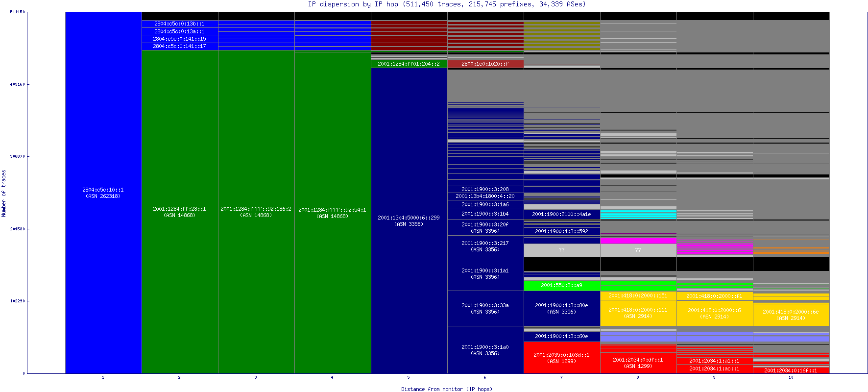The height and width of the screenshot is (392, 868).
Task: Select the 2804:c5c:0:141::17 row
Action: (179, 46)
